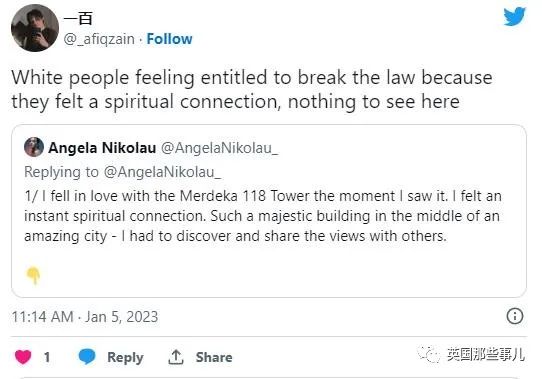
Task: Open the 11:14 AM · Jan 5, 2023 timestamp
Action: (85, 317)
